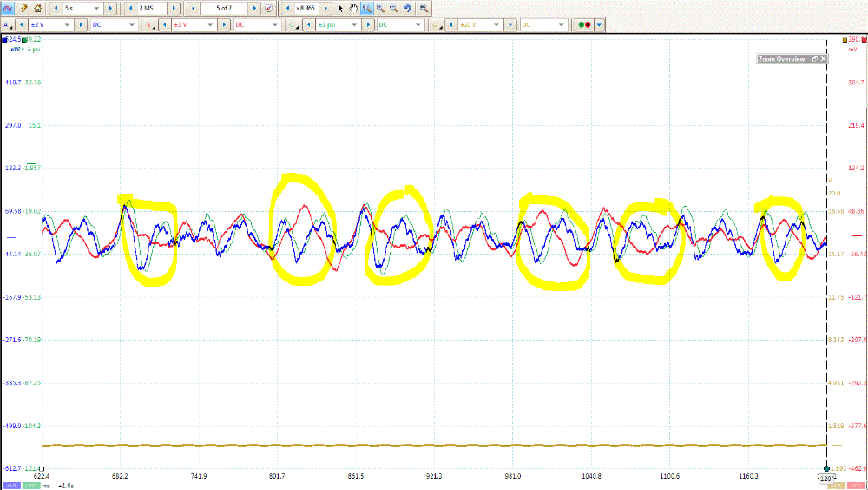
Task: Toggle Channel B options button
Action: (x=150, y=25)
